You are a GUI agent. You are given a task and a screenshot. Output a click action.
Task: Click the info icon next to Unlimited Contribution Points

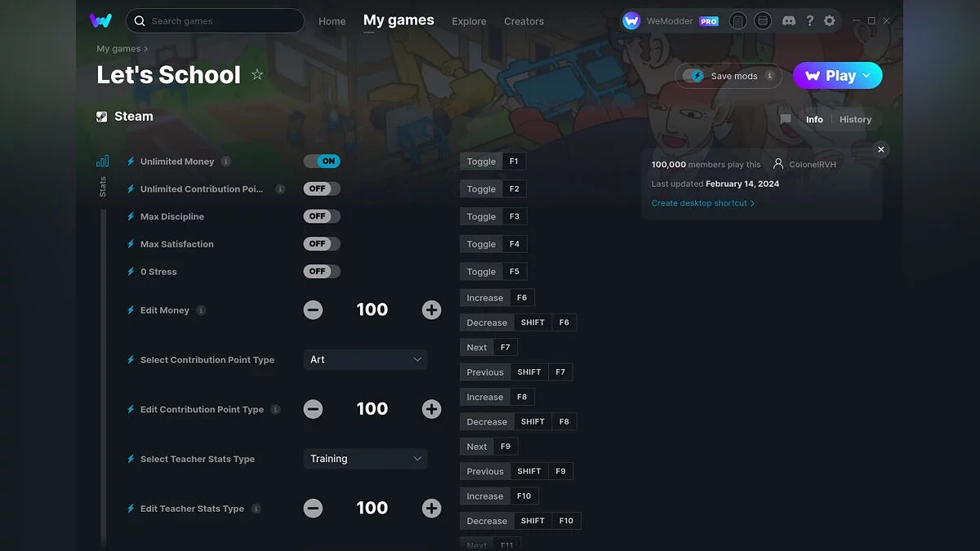280,189
